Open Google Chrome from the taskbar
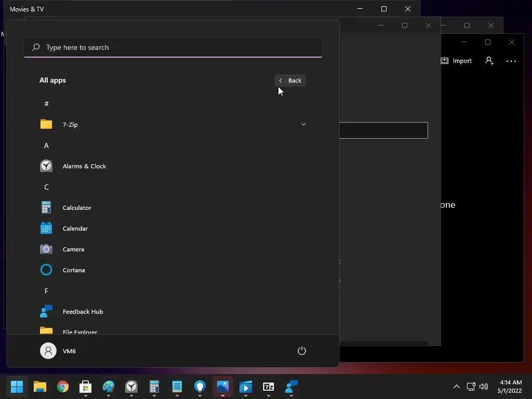The width and height of the screenshot is (532, 399). click(63, 387)
